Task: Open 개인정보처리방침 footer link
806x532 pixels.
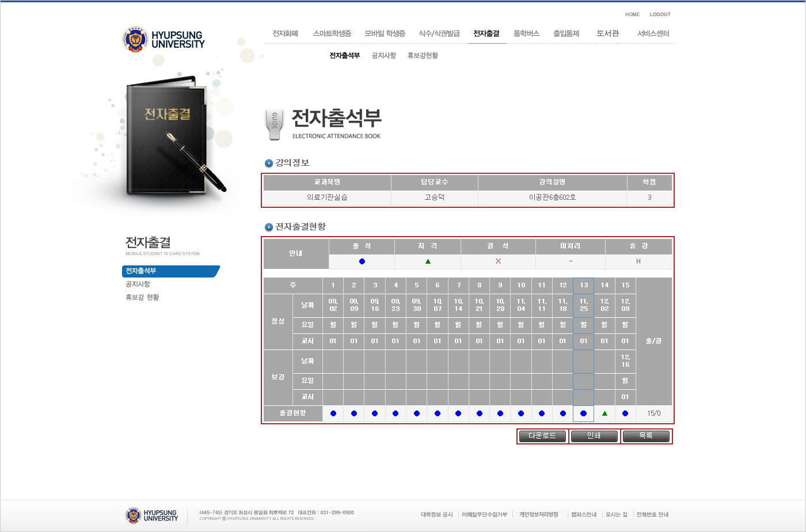Action: click(539, 515)
